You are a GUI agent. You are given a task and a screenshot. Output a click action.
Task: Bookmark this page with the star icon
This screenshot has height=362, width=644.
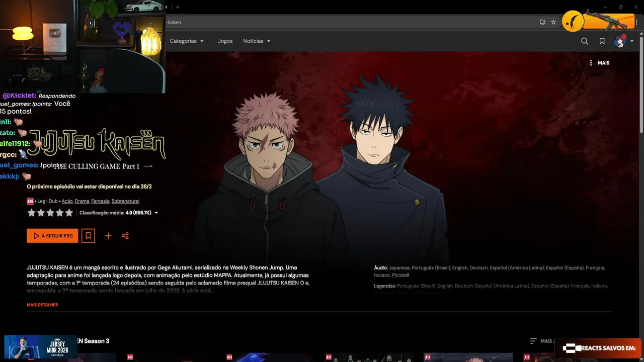(553, 22)
